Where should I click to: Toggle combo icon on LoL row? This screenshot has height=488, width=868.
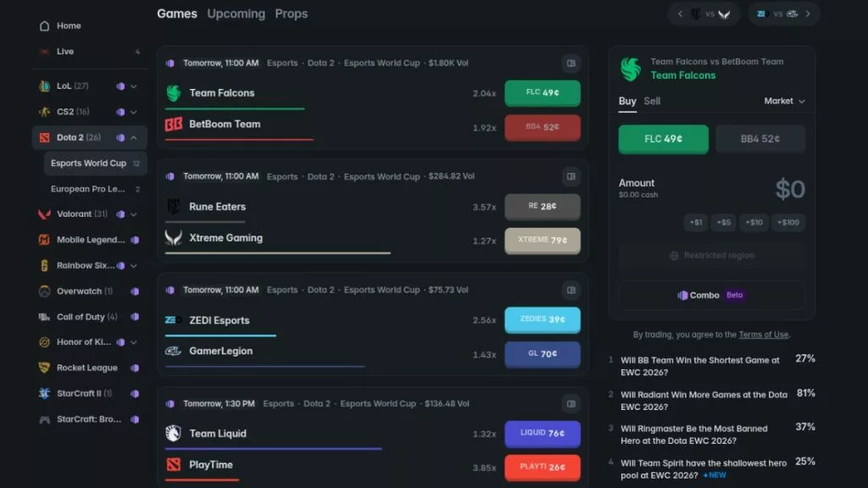coord(120,86)
